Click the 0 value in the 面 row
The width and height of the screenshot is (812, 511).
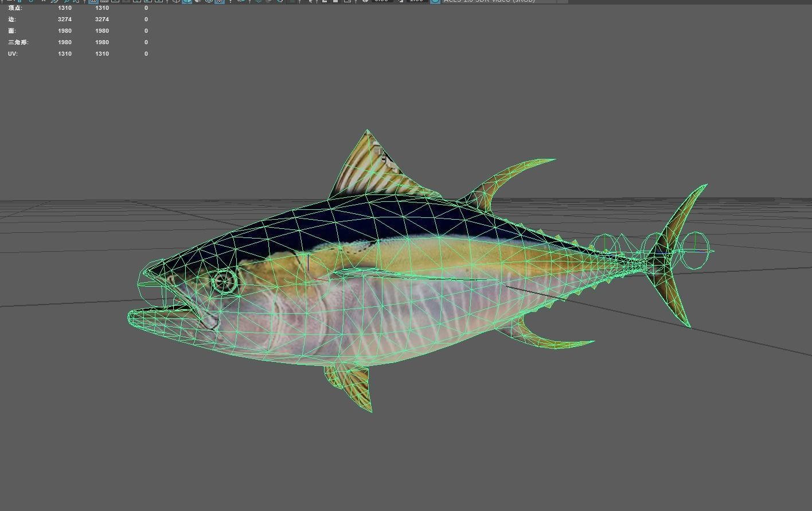point(146,31)
